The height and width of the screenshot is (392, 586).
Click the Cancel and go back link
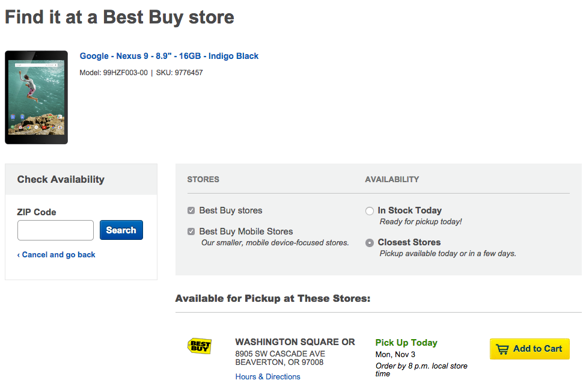click(x=56, y=255)
